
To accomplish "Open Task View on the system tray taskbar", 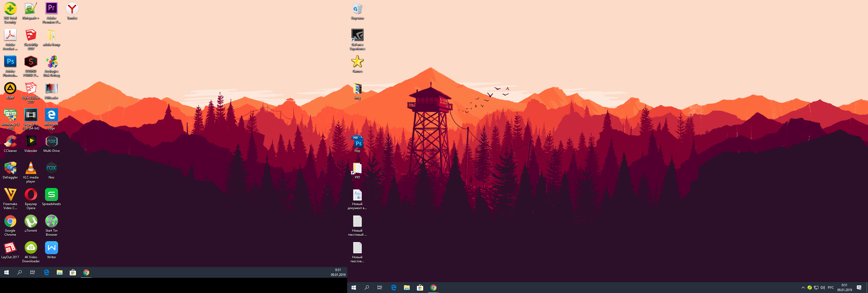I will coord(380,288).
